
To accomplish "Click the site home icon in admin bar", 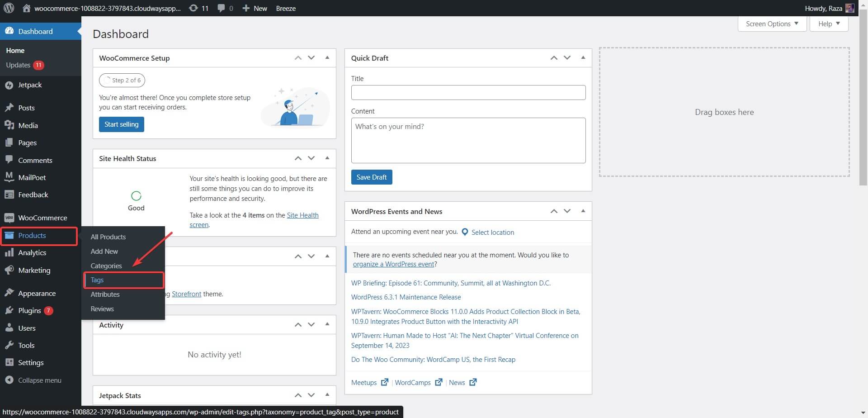I will point(27,8).
